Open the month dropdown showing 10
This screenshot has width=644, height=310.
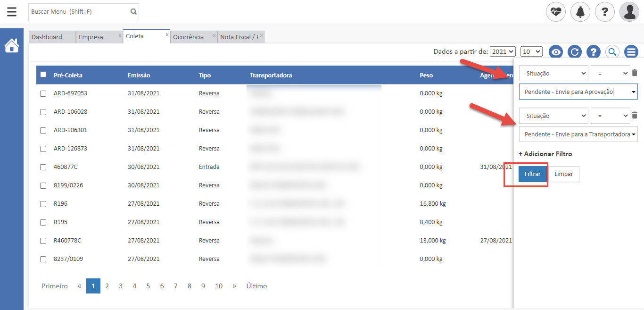coord(532,51)
